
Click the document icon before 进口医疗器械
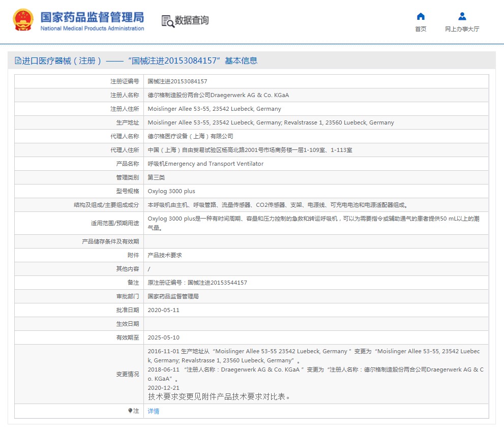pos(18,61)
